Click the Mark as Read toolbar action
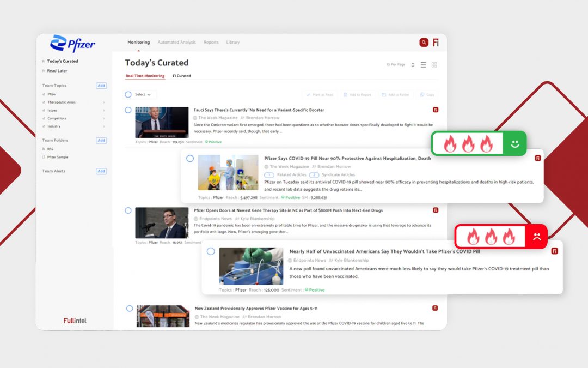Screen dimensions: 588x368 click(x=320, y=95)
